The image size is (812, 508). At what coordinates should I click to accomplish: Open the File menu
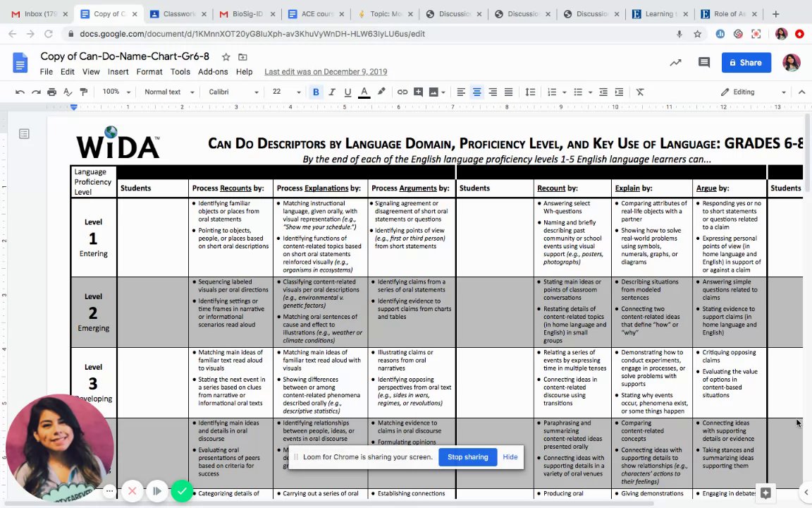(x=46, y=71)
